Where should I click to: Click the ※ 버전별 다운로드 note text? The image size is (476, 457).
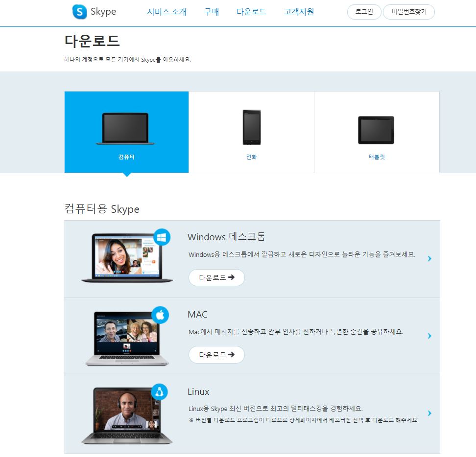pos(304,420)
